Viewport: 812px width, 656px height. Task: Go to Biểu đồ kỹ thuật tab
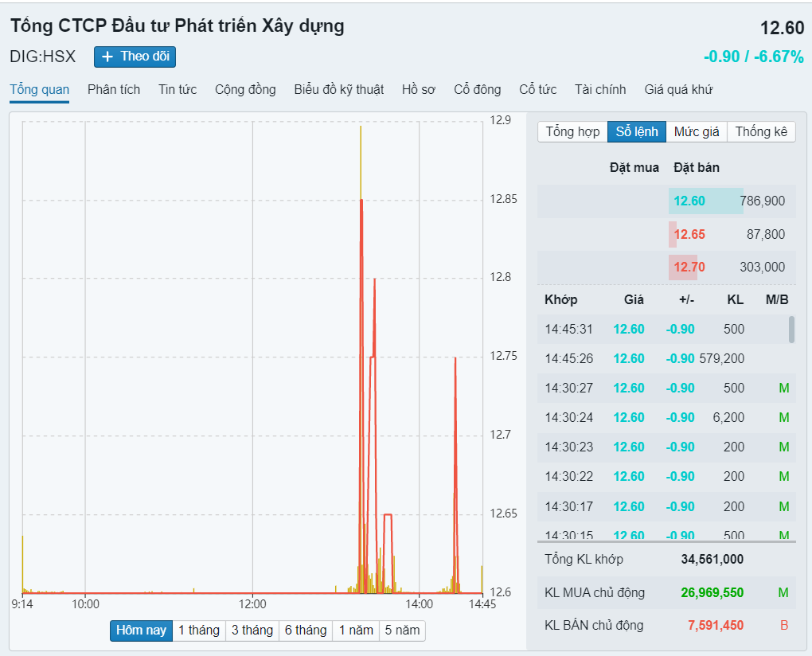click(x=338, y=89)
